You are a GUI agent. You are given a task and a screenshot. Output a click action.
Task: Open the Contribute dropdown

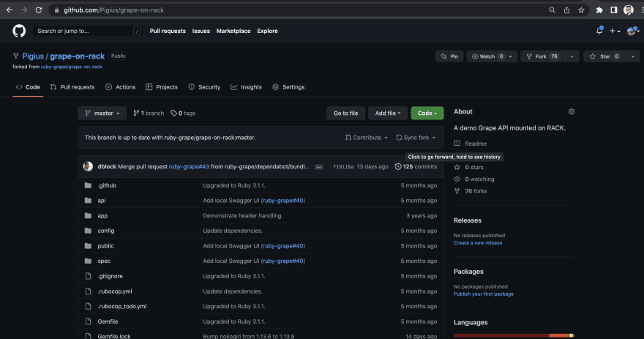367,138
